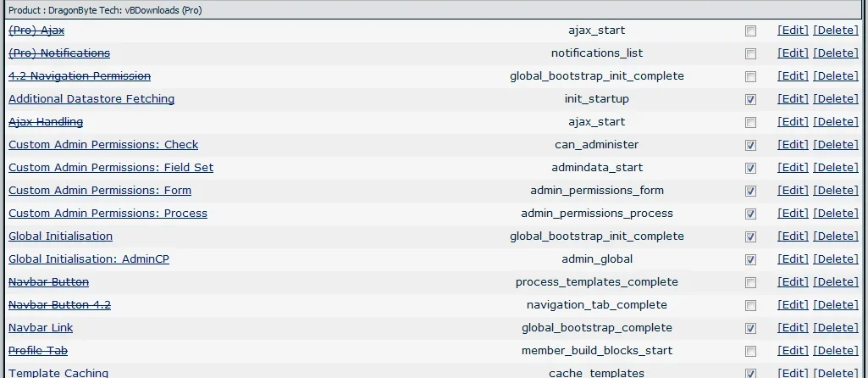Uncheck Custom Admin Permissions: Form checkbox
Viewport: 868px width, 378px height.
coord(750,192)
